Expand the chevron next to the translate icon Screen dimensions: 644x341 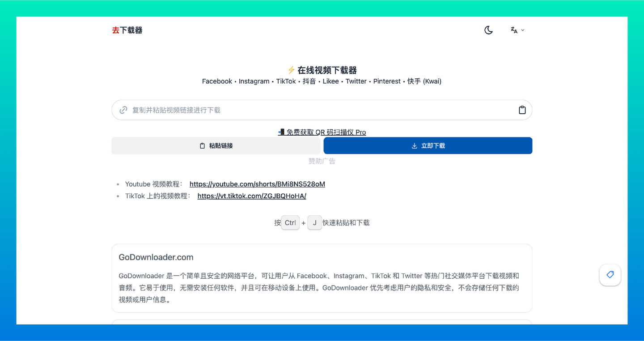click(x=522, y=30)
